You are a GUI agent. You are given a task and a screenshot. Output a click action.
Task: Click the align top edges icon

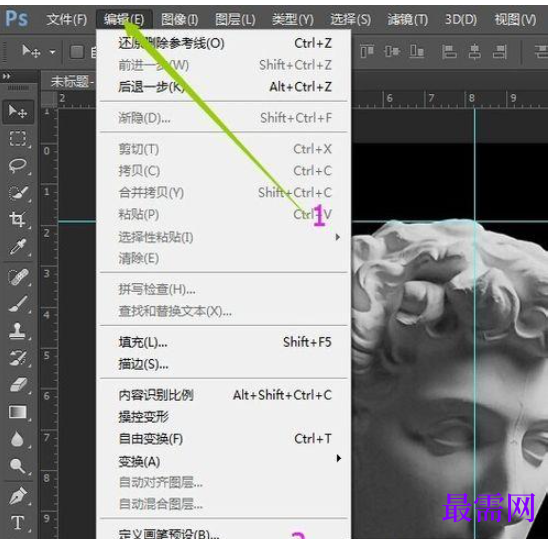point(367,52)
